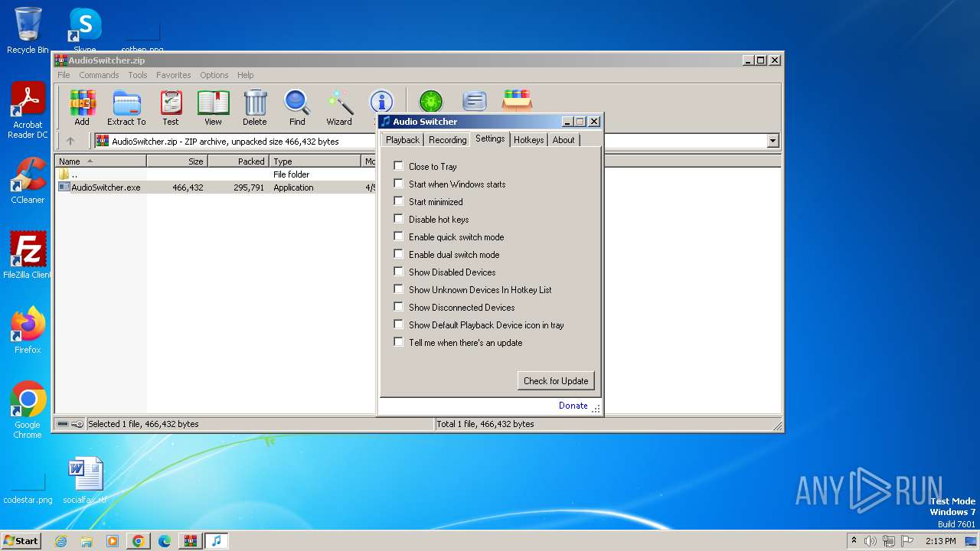Click the Delete trash bin toolbar icon
This screenshot has width=980, height=551.
(x=255, y=107)
